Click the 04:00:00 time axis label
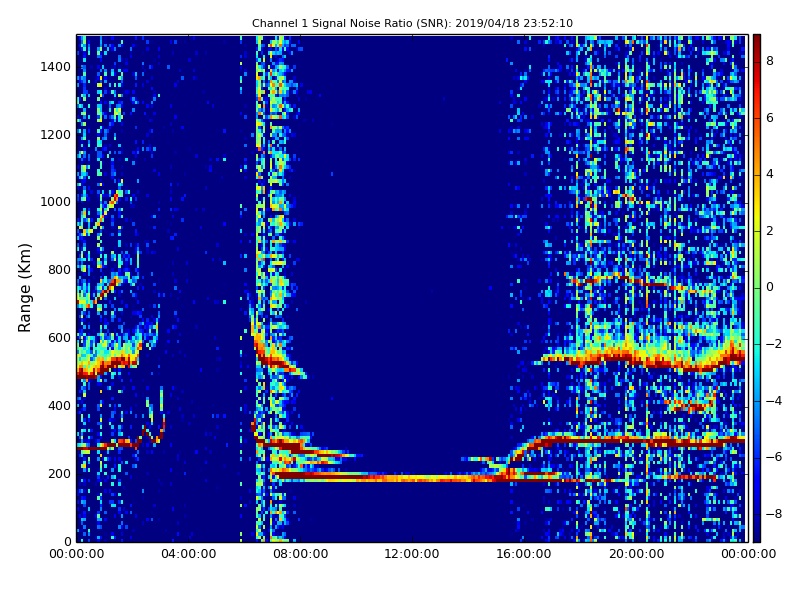Viewport: 800px width, 600px height. click(189, 554)
